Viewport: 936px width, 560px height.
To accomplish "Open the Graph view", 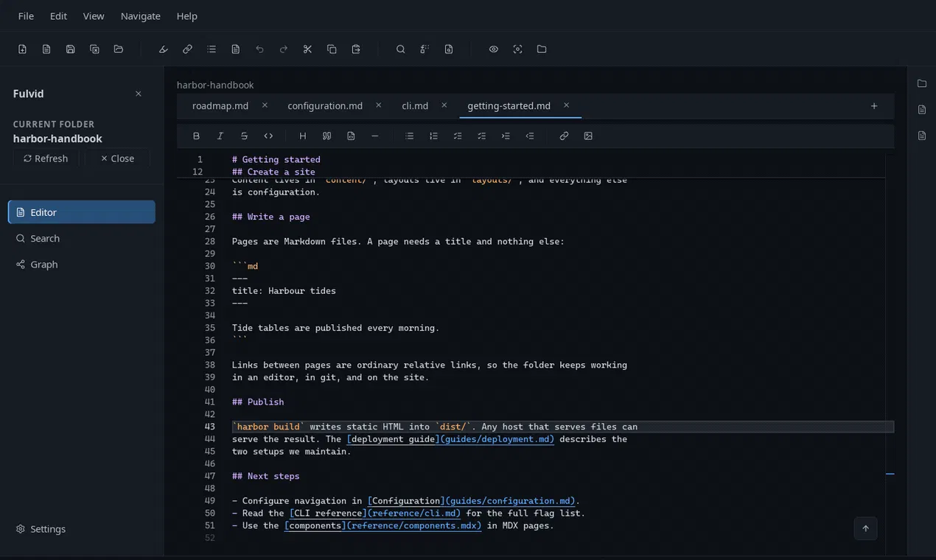I will coord(82,265).
